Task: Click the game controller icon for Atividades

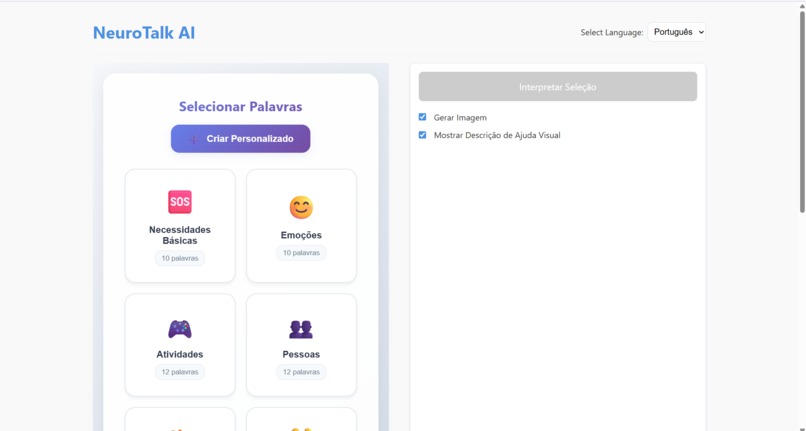Action: click(x=180, y=329)
